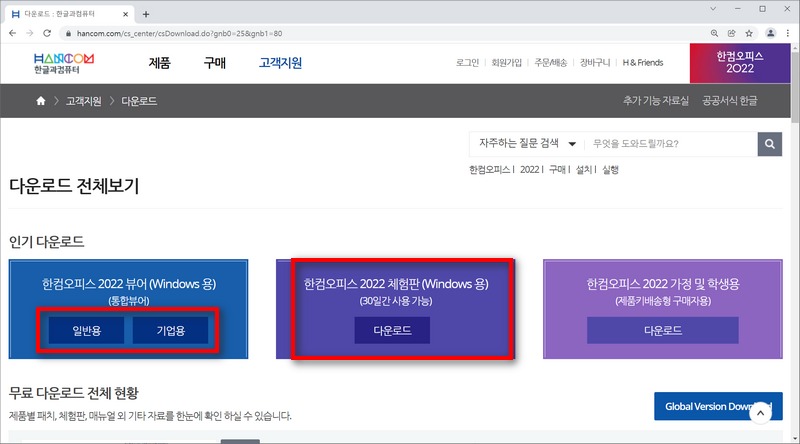Click the browser forward arrow
The width and height of the screenshot is (800, 444).
[x=30, y=33]
